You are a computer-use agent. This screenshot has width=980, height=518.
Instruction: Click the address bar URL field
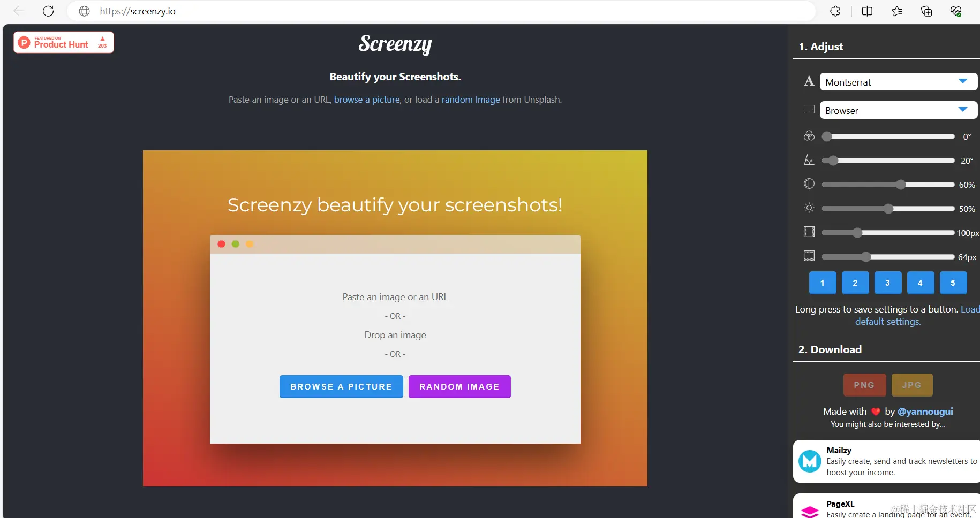441,11
